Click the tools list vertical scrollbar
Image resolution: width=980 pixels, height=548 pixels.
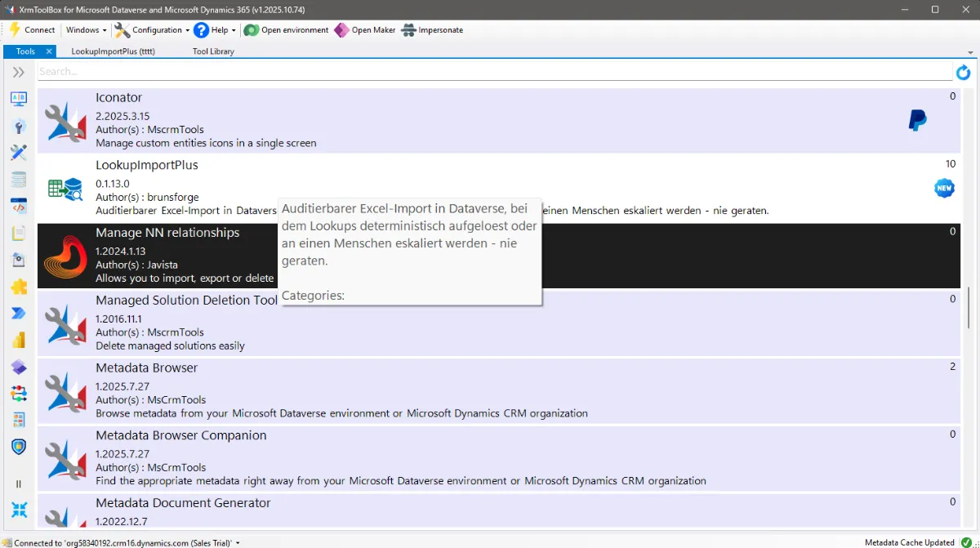(969, 309)
